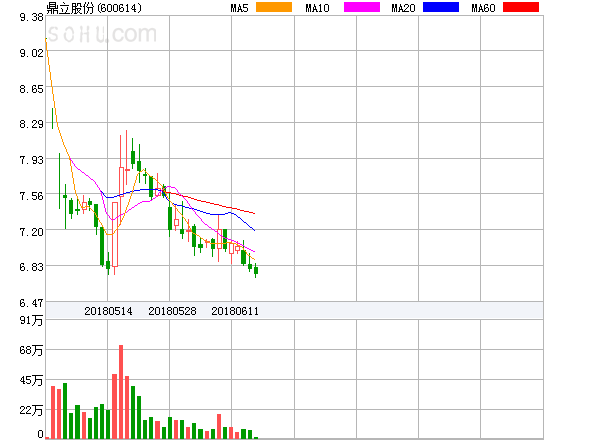This screenshot has width=600, height=440.
Task: Click the 7.93 price axis label
Action: point(31,160)
